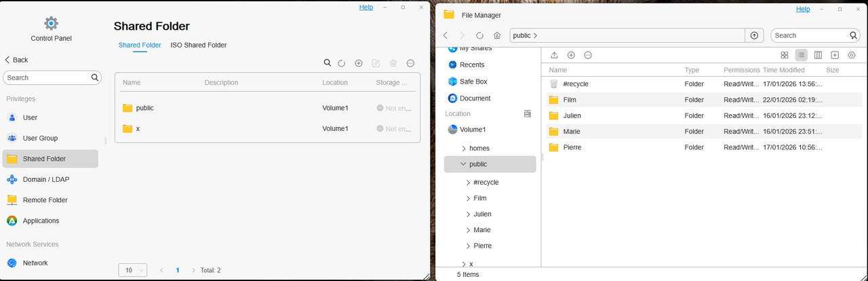This screenshot has width=868, height=281.
Task: Click the public path address bar
Action: coord(626,35)
